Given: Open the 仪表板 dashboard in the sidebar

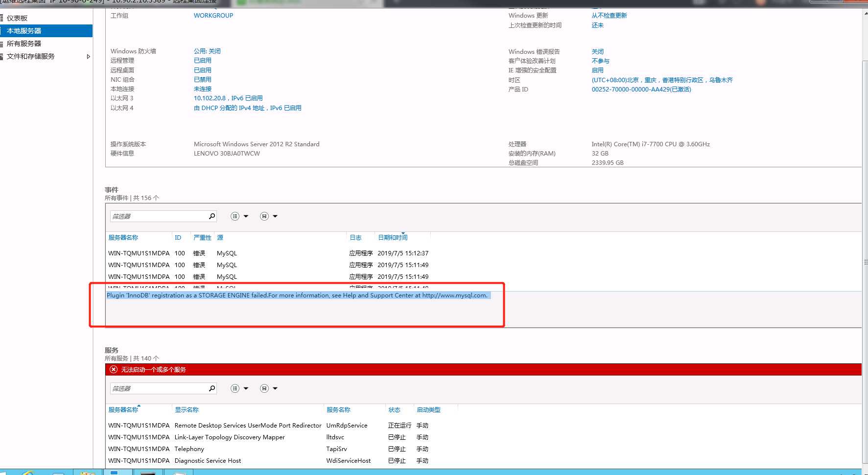Looking at the screenshot, I should tap(17, 18).
